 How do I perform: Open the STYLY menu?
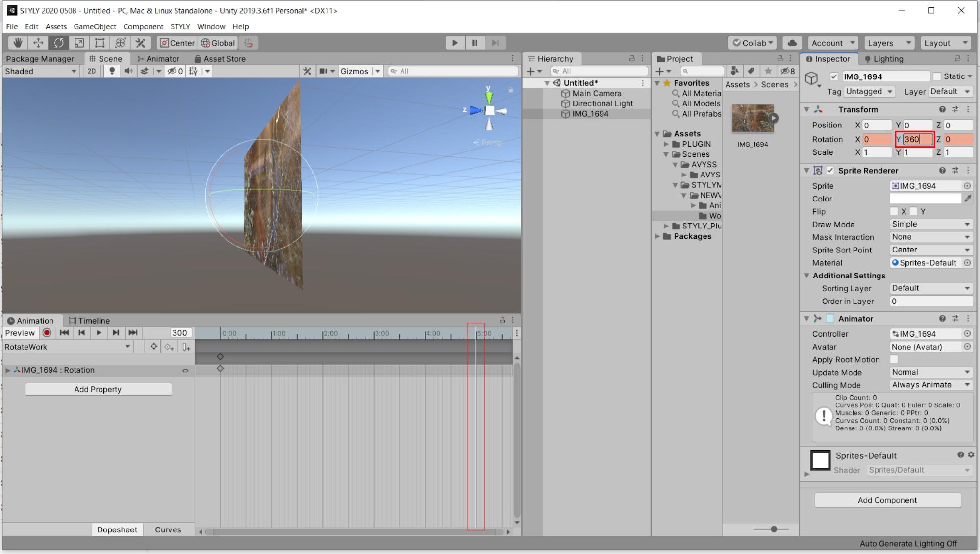pos(180,26)
